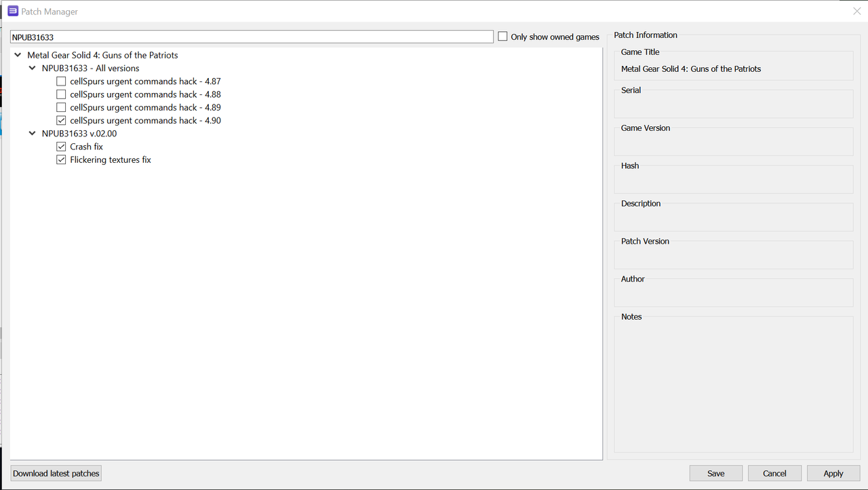
Task: Click the Download latest patches button
Action: pos(56,473)
